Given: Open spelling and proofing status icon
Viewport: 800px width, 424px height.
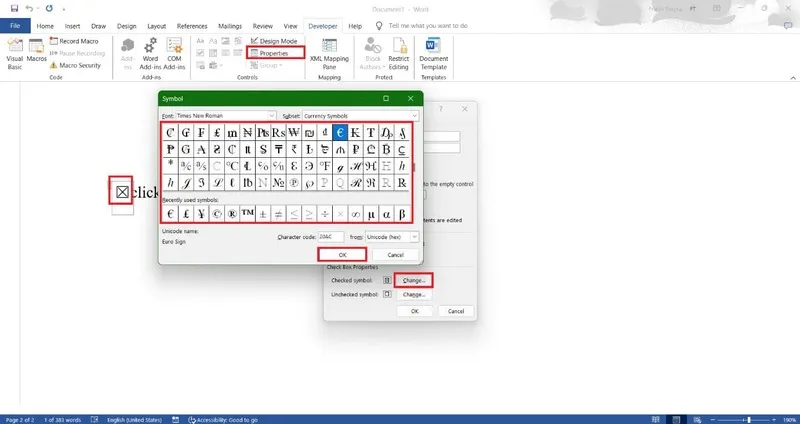Looking at the screenshot, I should pos(94,420).
